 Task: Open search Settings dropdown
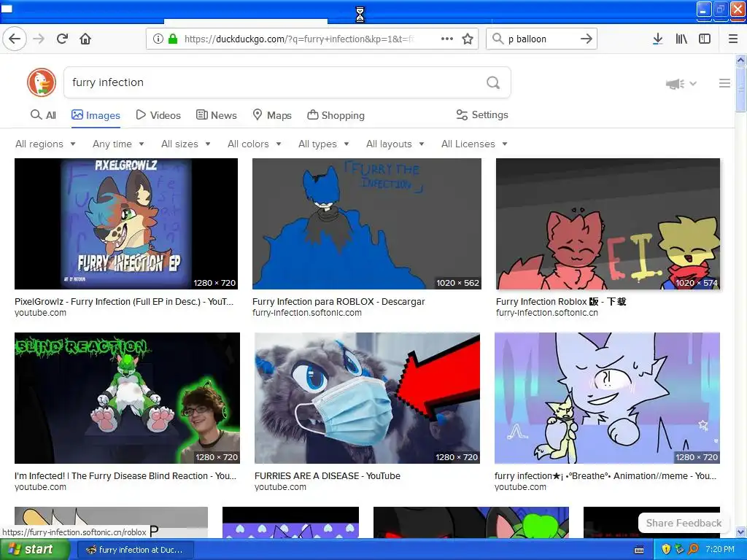click(482, 114)
